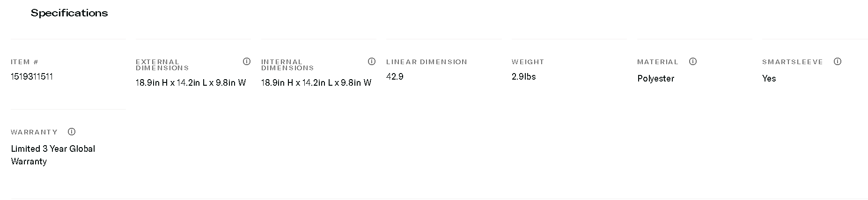Click the internal dimensions value text
This screenshot has width=868, height=200.
coord(316,83)
